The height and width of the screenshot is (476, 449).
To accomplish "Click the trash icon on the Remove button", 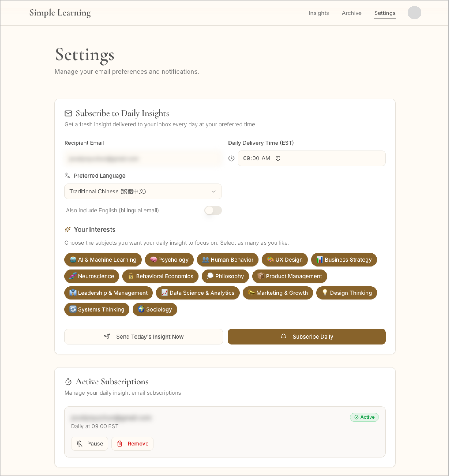I will [x=120, y=444].
